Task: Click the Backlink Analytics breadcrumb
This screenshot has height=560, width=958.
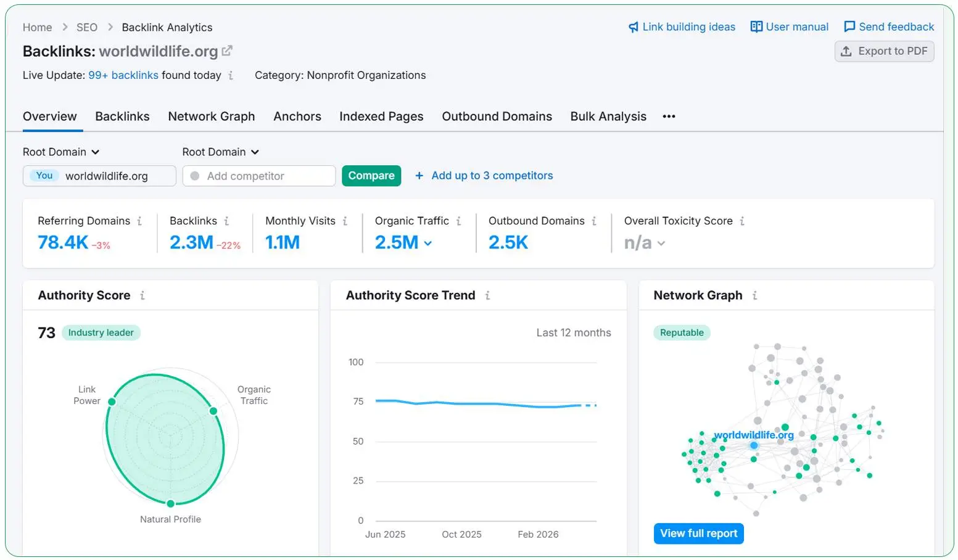Action: [x=167, y=27]
